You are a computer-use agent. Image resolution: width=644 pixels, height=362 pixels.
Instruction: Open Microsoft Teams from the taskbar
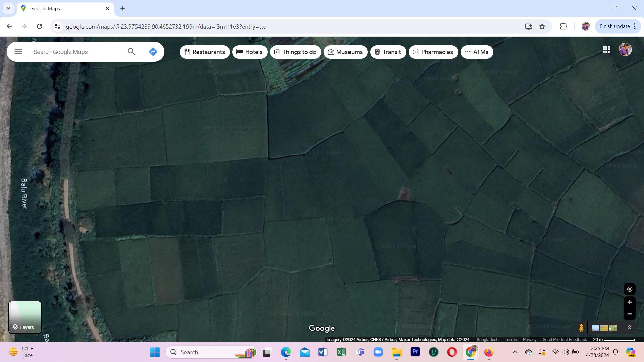(360, 352)
